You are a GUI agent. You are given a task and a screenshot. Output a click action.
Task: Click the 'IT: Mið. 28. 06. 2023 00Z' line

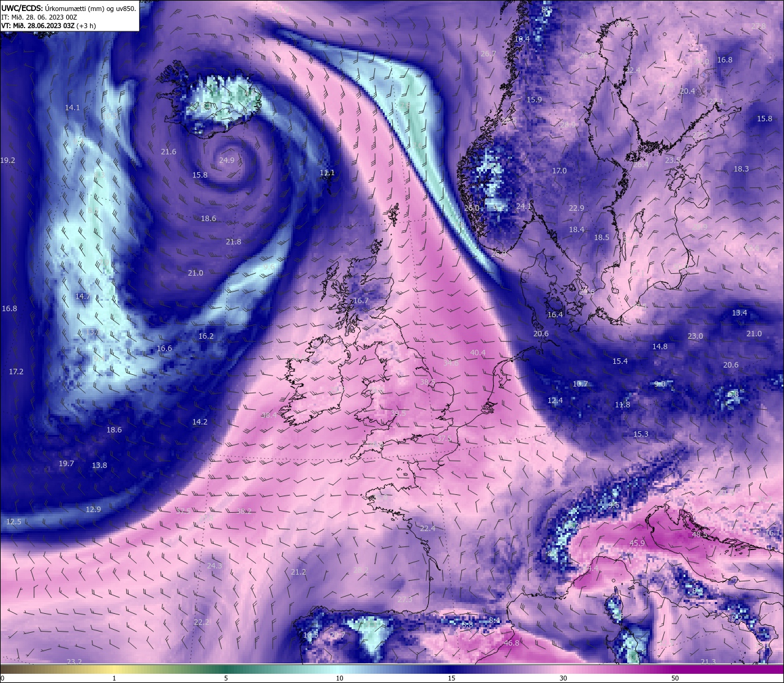click(x=39, y=17)
